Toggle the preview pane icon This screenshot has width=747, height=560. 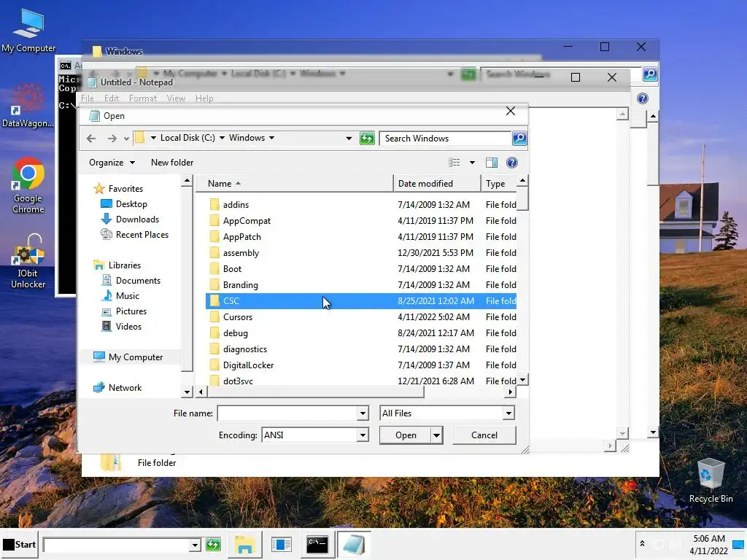[x=491, y=163]
